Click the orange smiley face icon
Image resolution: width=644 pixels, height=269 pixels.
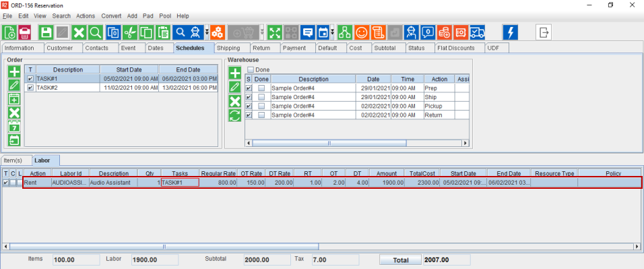[x=362, y=32]
